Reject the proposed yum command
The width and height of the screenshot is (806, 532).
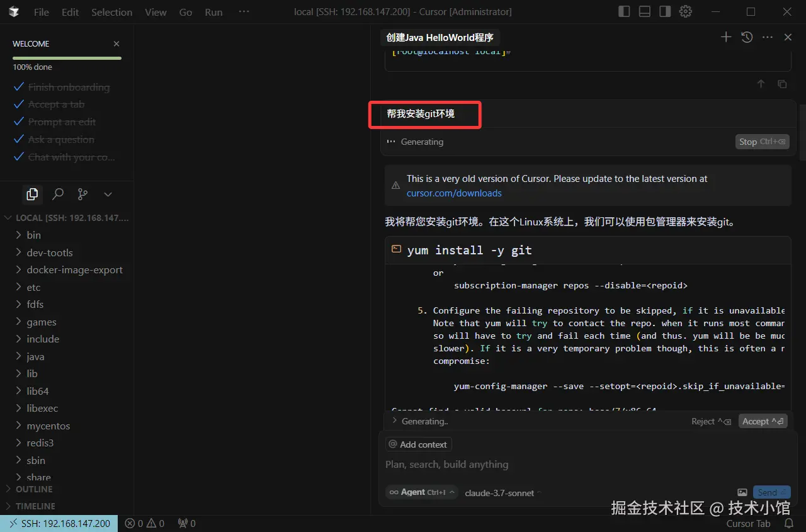coord(711,421)
